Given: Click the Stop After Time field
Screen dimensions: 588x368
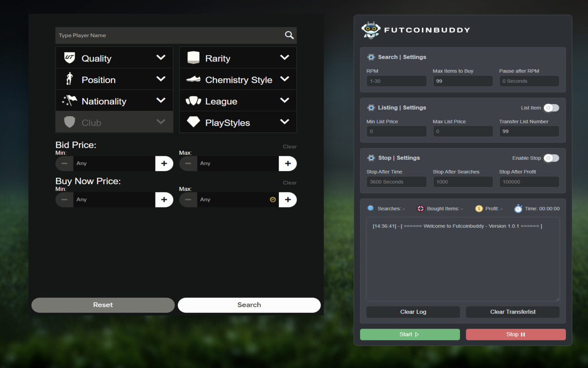Looking at the screenshot, I should [396, 182].
